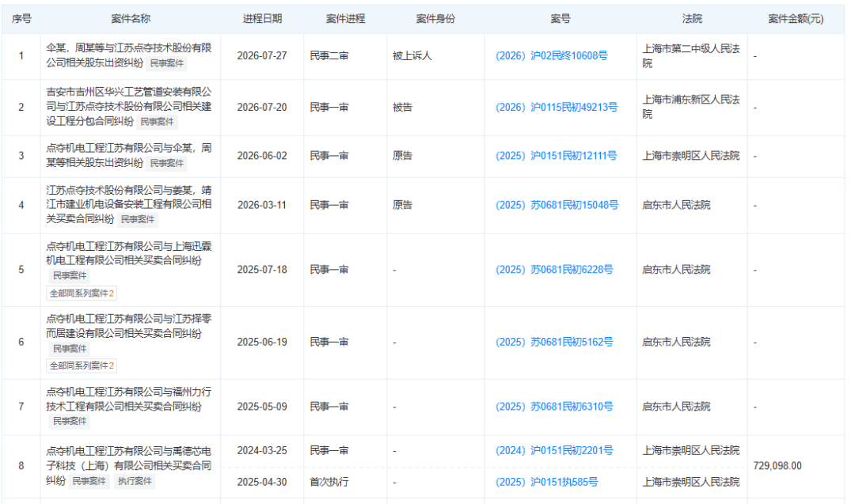The image size is (855, 504).
Task: Click the 民事案件 tag in row 1
Action: [167, 63]
